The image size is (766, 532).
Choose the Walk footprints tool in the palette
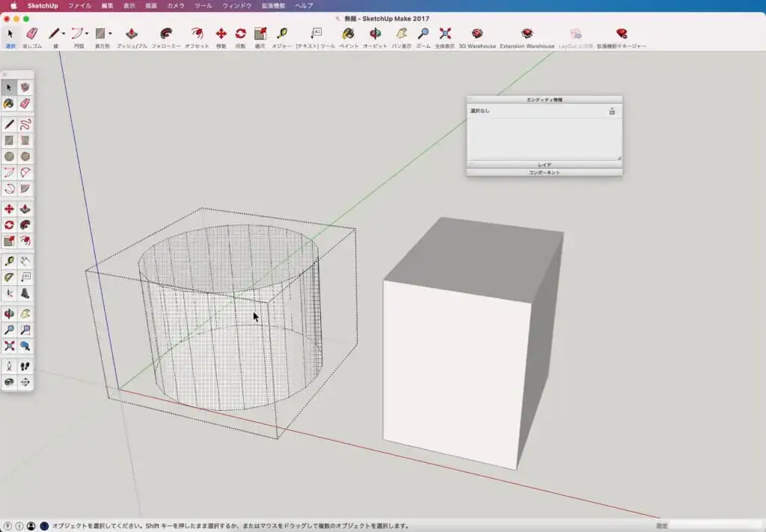tap(25, 366)
